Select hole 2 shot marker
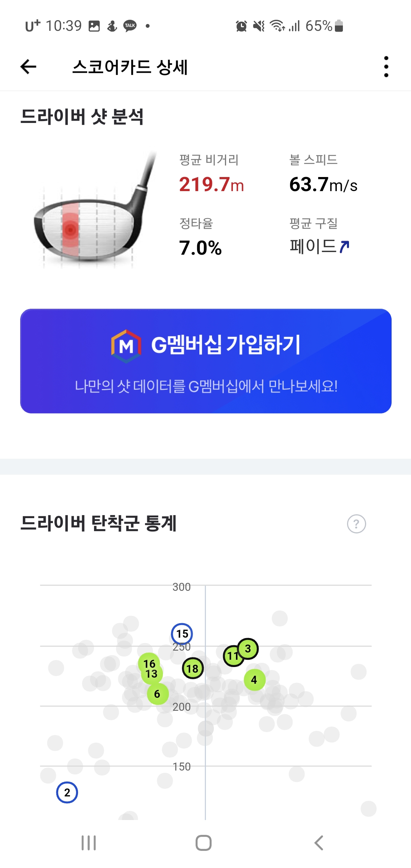This screenshot has width=411, height=868. pyautogui.click(x=67, y=793)
